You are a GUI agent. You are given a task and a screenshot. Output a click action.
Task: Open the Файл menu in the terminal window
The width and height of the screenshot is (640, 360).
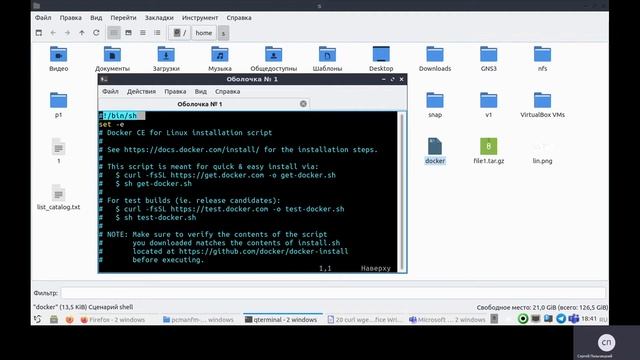click(110, 91)
